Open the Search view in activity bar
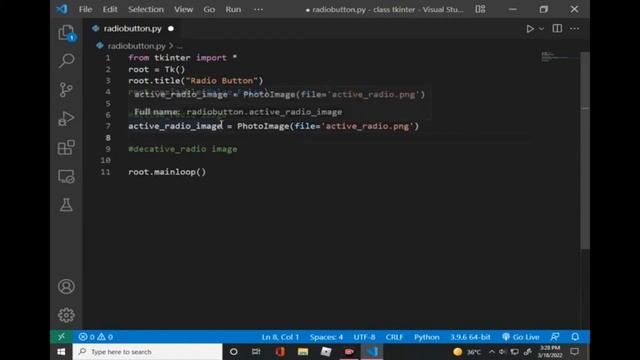The image size is (640, 360). click(x=66, y=61)
